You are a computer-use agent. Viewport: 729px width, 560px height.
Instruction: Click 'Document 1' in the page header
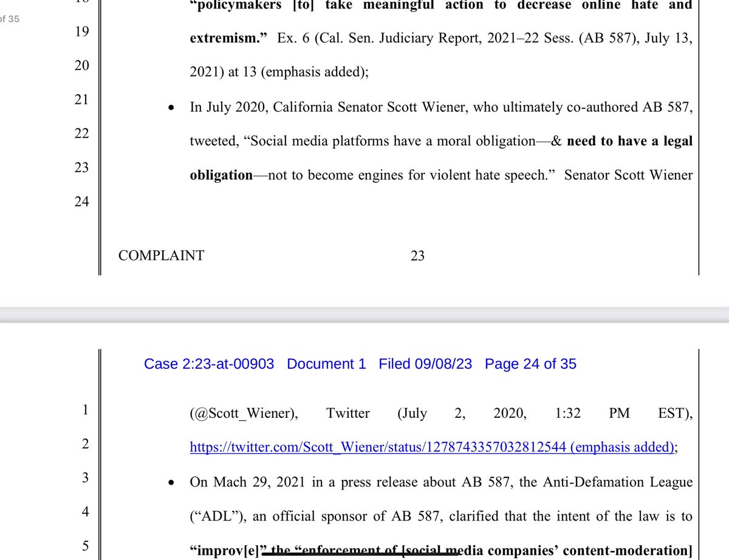click(326, 364)
